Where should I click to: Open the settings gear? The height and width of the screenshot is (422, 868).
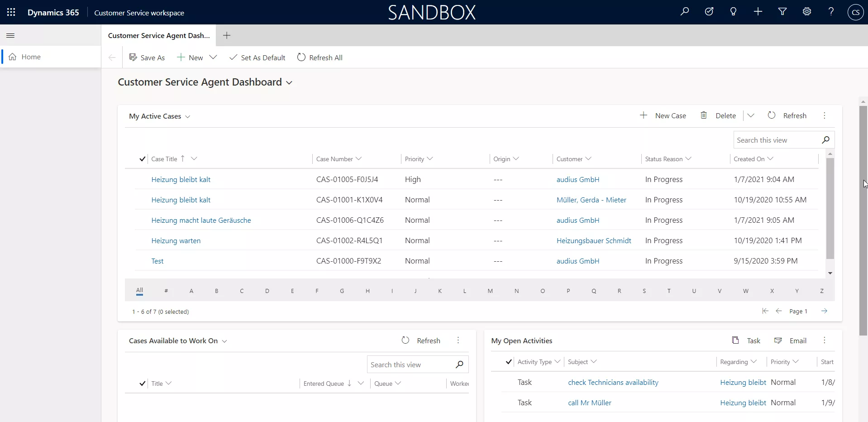click(806, 12)
